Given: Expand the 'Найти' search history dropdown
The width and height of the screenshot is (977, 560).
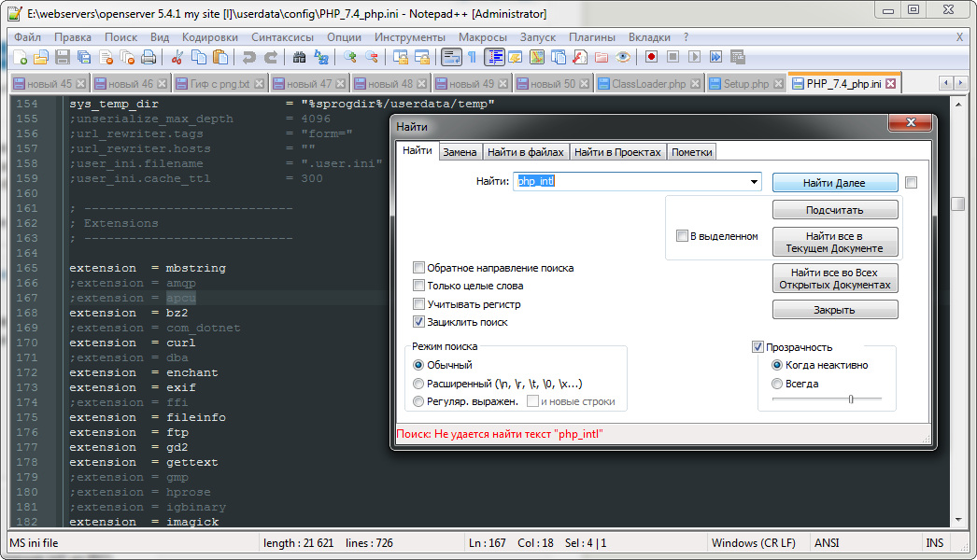Looking at the screenshot, I should coord(754,182).
